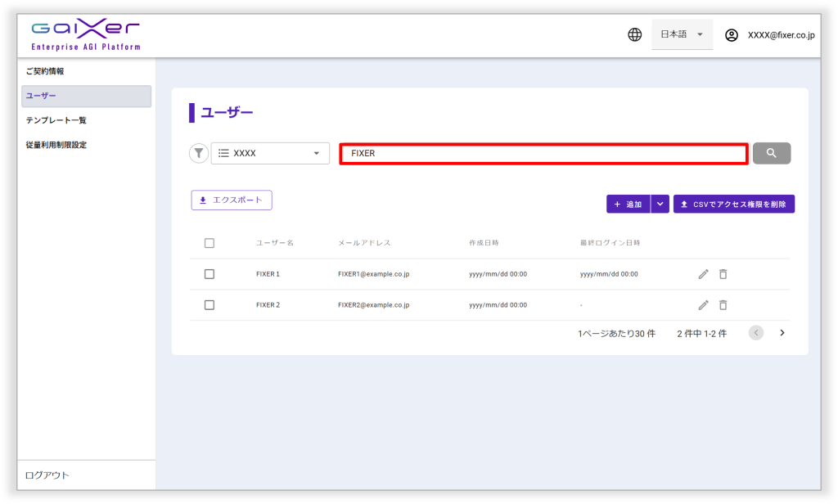Click the globe language icon

tap(634, 35)
